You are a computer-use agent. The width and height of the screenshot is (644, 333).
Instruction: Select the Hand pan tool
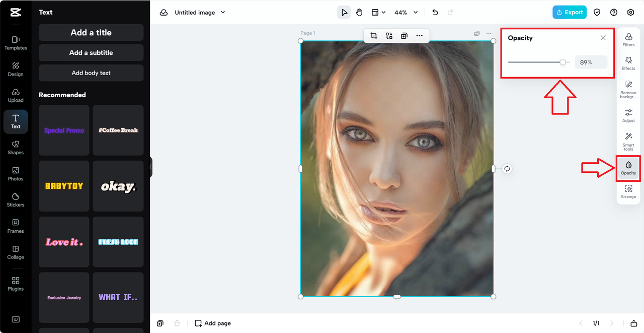359,13
